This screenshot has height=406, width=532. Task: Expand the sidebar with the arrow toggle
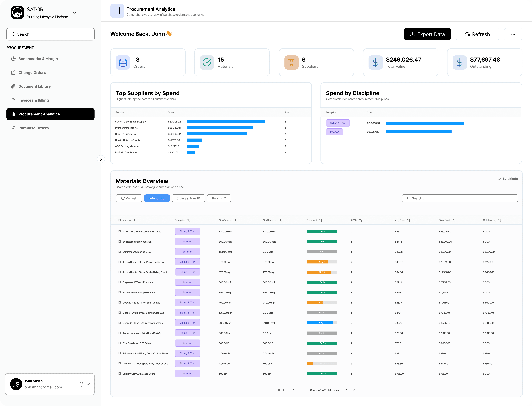[101, 159]
